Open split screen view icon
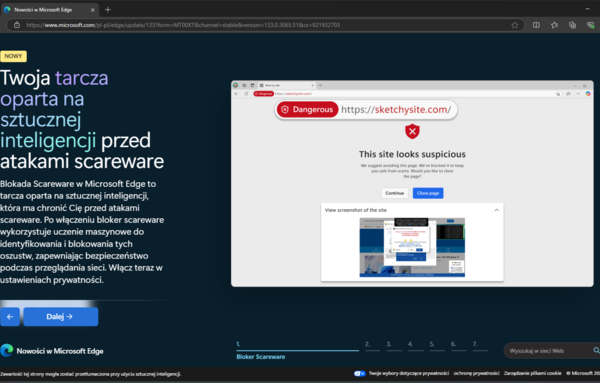 [x=536, y=25]
